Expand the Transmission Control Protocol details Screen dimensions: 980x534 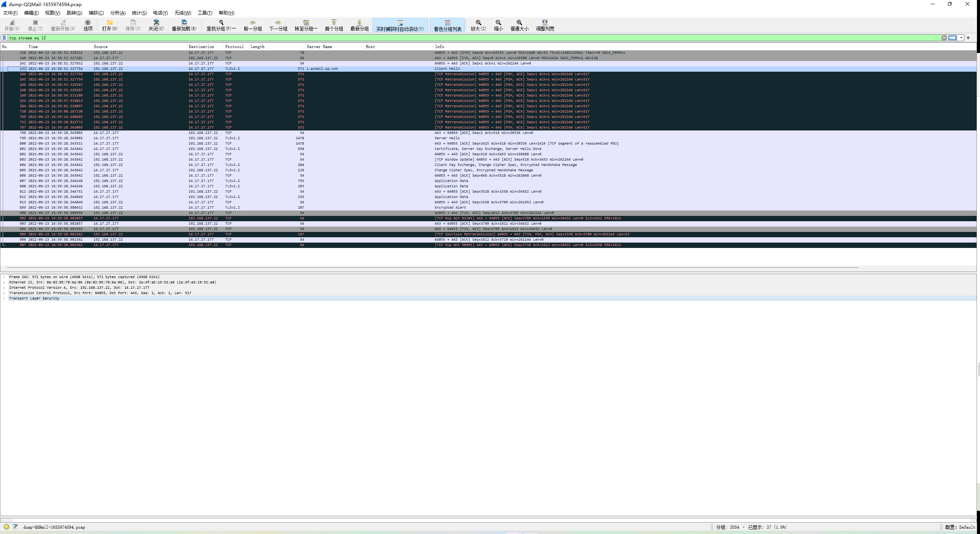[4, 293]
